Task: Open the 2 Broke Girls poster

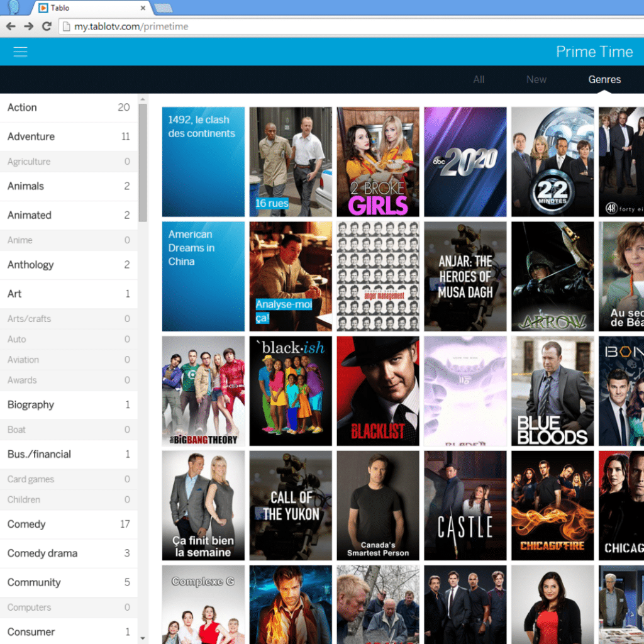Action: [378, 162]
